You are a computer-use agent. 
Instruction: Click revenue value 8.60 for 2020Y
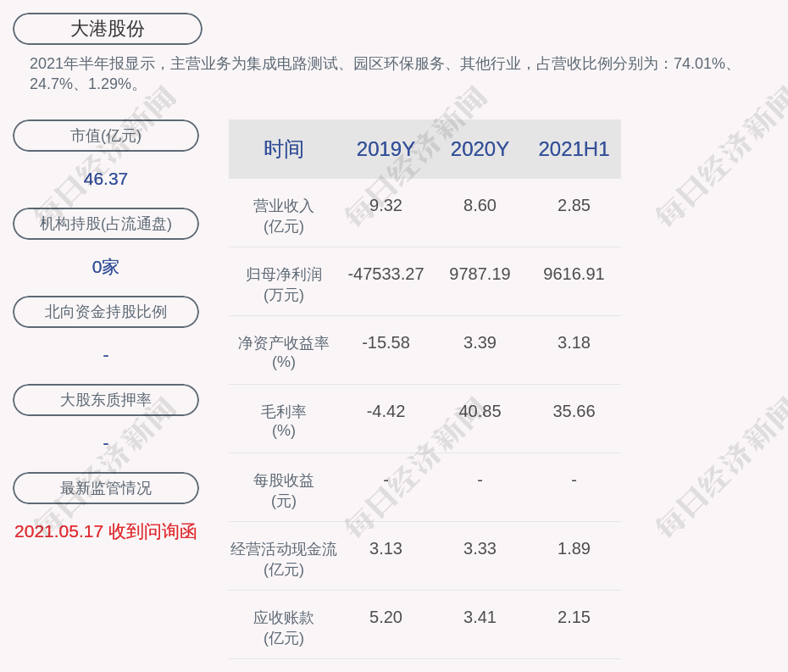pos(480,206)
